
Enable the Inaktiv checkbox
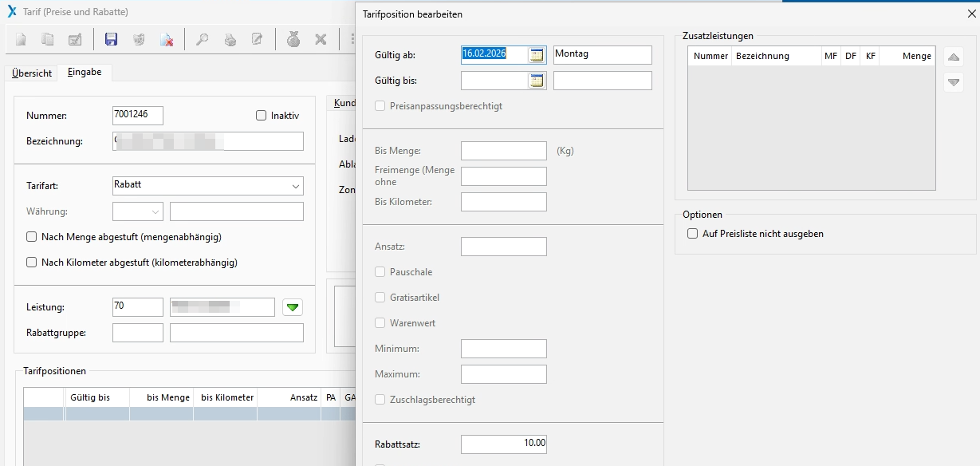261,116
